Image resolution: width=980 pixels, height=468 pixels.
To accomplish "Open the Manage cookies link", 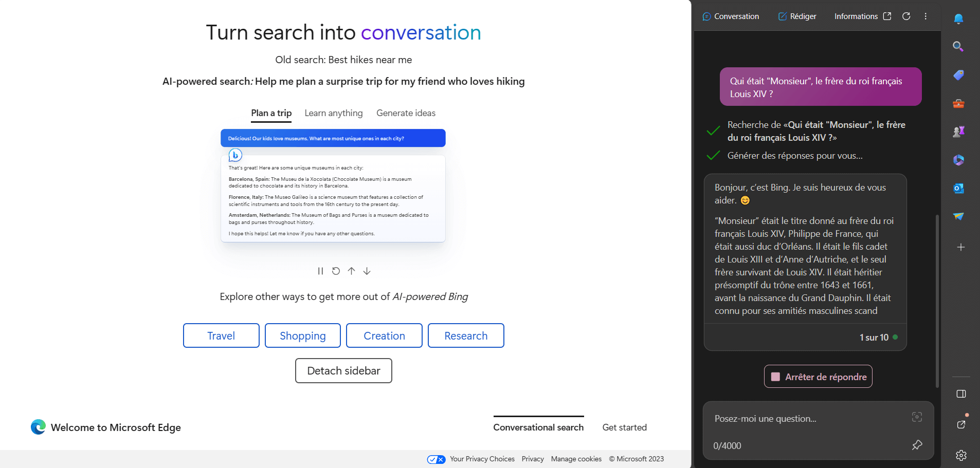I will coord(576,459).
